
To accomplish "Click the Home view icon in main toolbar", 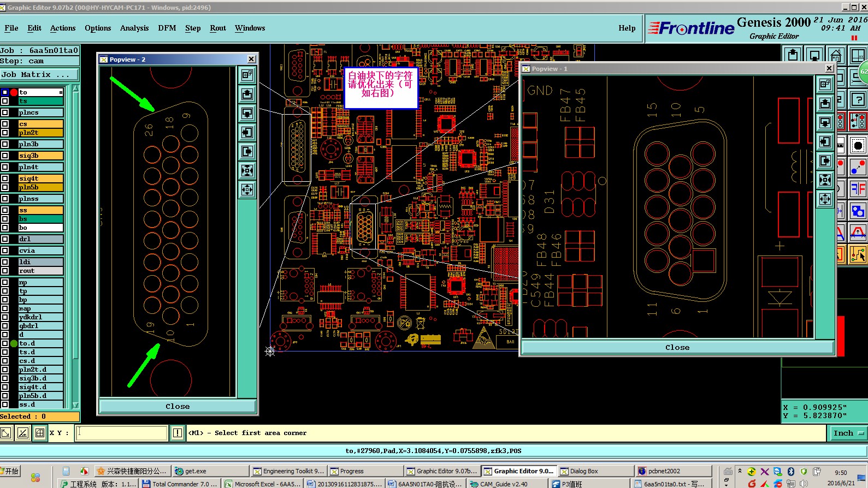I will [x=835, y=55].
